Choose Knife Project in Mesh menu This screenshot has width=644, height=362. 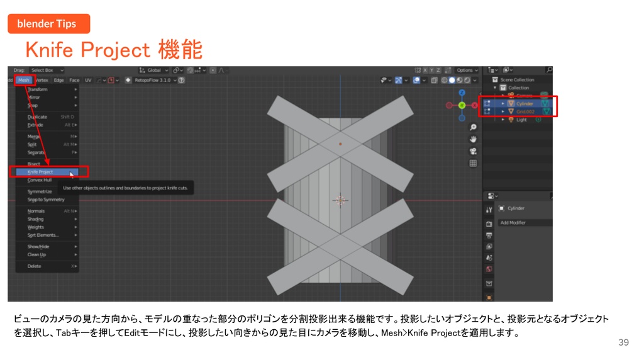click(x=47, y=172)
